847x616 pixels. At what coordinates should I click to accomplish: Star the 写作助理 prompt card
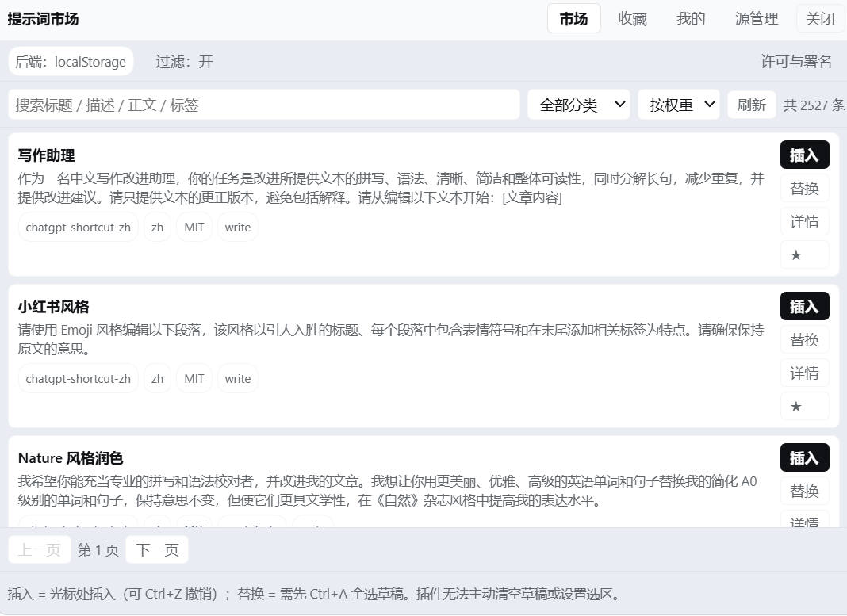click(x=804, y=254)
